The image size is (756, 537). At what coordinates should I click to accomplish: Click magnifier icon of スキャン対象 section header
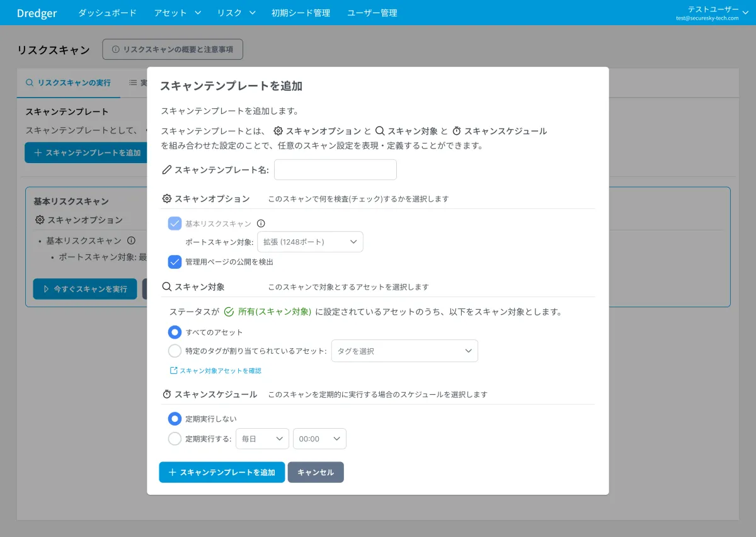167,287
